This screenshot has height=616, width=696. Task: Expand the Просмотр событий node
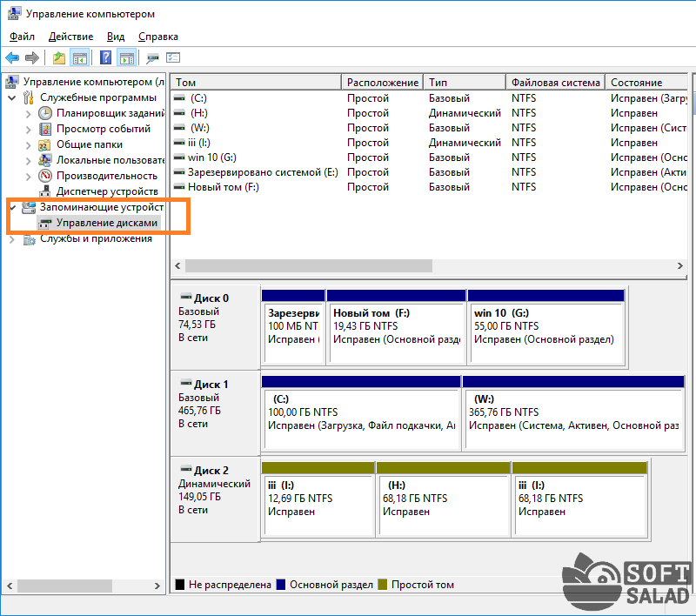[29, 129]
